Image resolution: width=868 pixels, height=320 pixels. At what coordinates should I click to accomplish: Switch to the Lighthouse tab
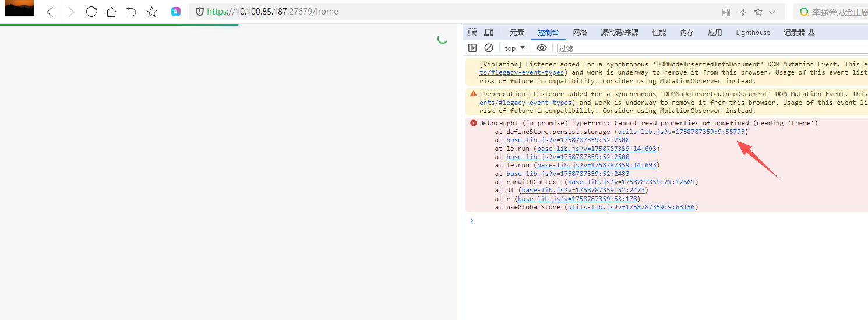pos(753,33)
